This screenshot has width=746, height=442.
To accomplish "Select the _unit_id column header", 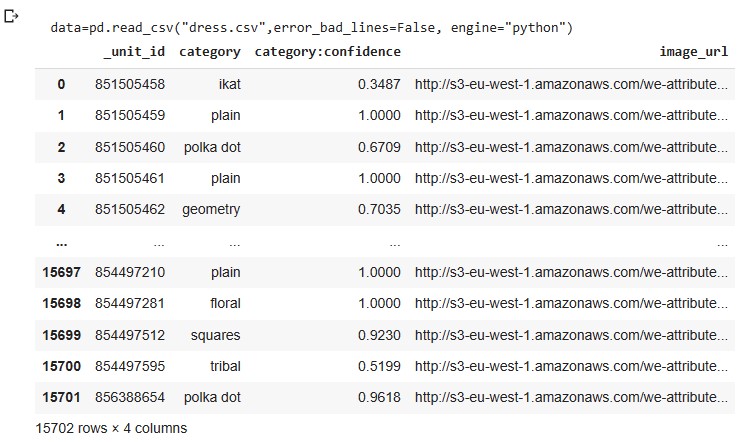I will tap(134, 52).
